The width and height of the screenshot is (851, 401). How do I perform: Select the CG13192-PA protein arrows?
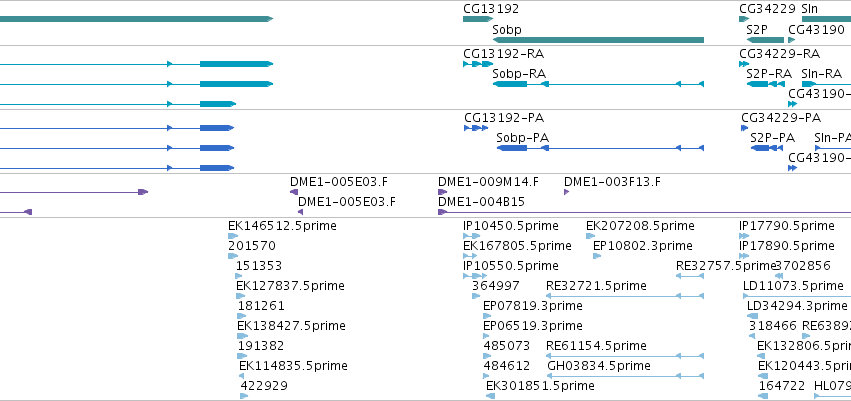476,128
